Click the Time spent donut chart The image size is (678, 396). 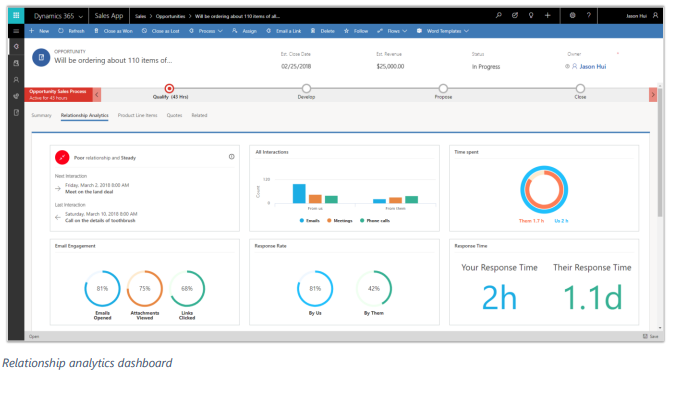[544, 190]
